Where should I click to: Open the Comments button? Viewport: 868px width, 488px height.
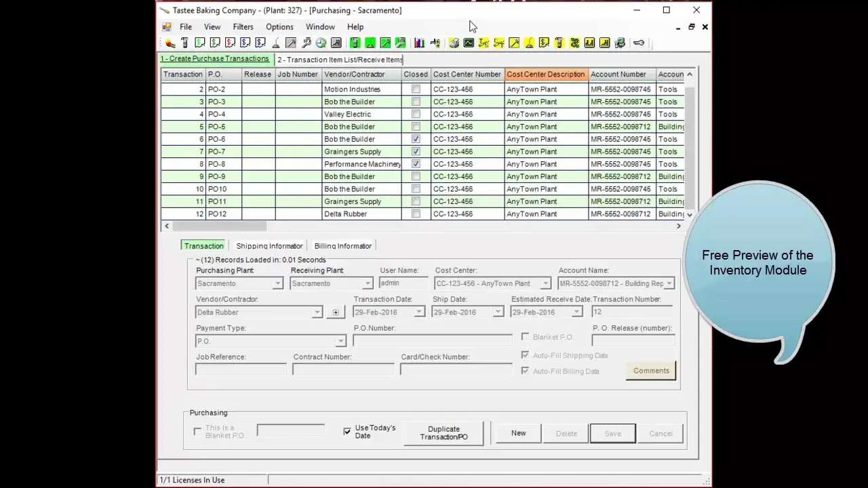click(x=651, y=371)
